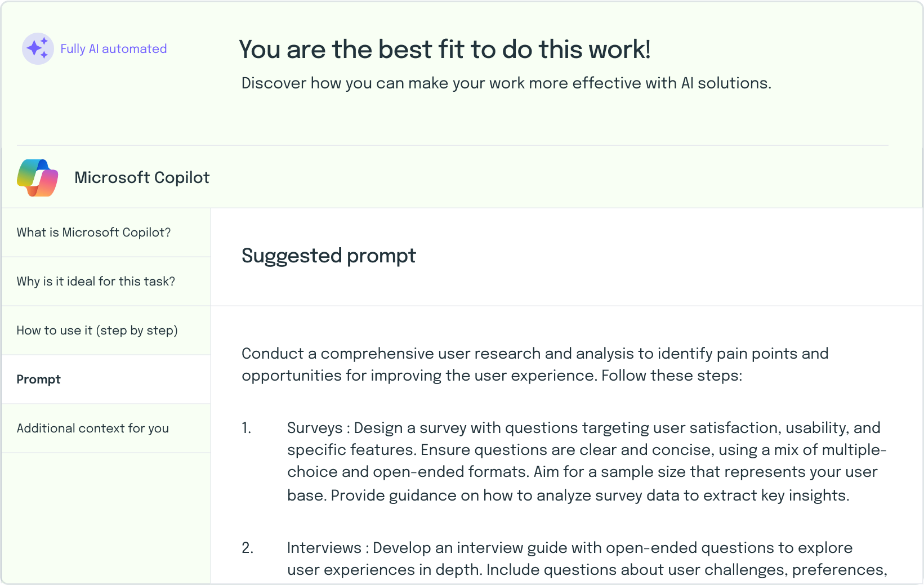Click the Surveys step text
Image resolution: width=924 pixels, height=585 pixels.
587,461
